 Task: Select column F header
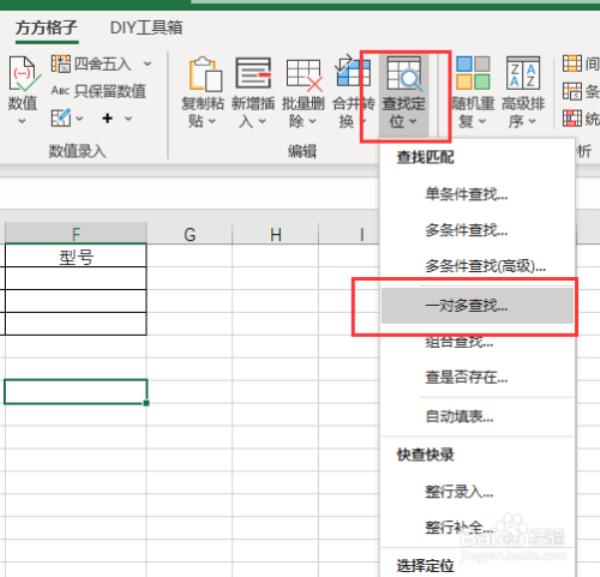pyautogui.click(x=76, y=233)
